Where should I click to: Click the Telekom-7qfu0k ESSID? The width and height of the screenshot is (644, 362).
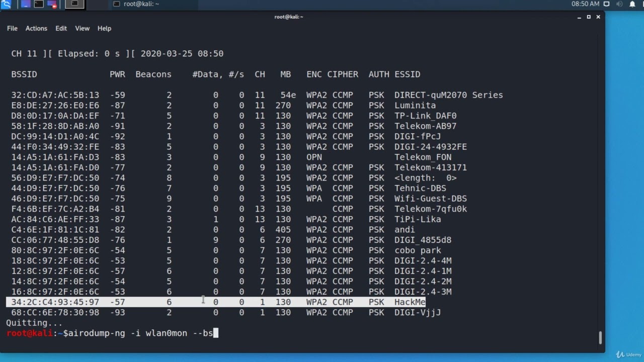coord(430,209)
